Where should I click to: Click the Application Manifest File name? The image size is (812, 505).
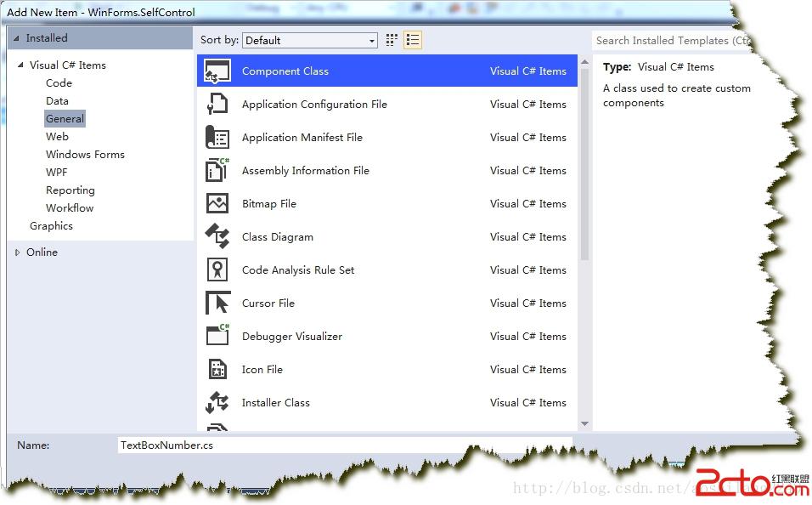(302, 138)
